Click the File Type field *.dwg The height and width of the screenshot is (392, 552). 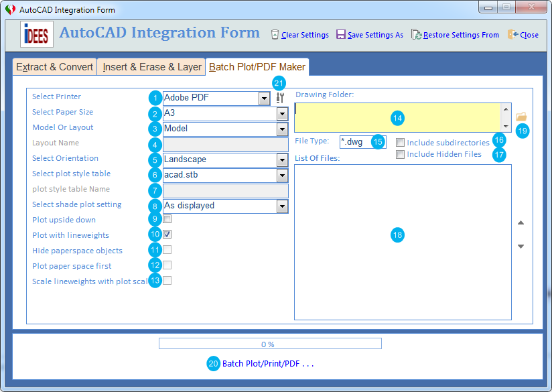pos(362,142)
